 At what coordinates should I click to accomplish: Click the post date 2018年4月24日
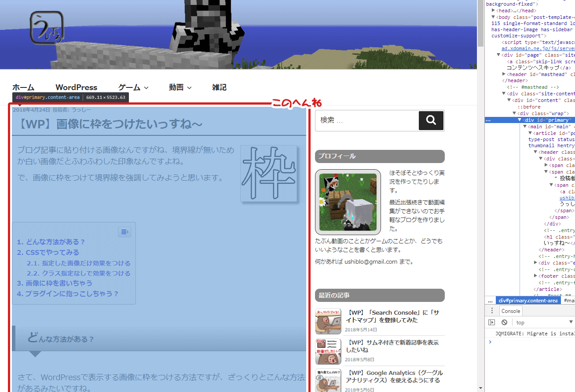31,110
